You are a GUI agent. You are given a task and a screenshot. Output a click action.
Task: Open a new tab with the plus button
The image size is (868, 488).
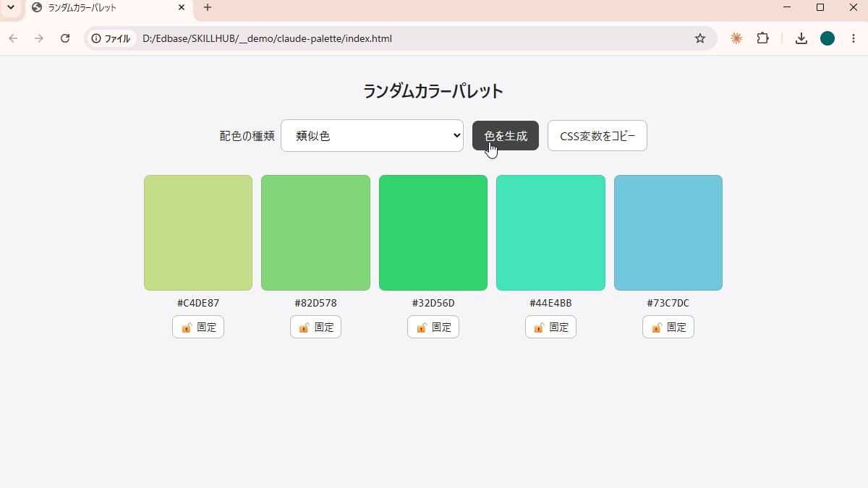tap(208, 8)
